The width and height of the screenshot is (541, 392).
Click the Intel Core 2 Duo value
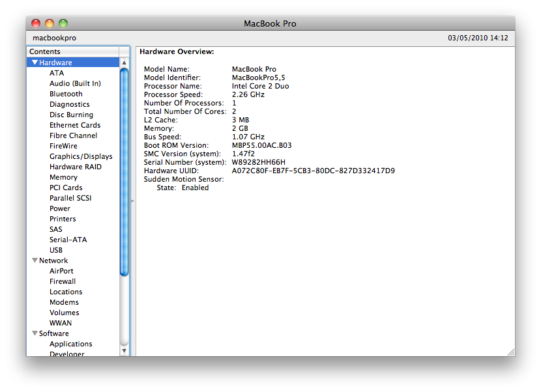point(260,86)
